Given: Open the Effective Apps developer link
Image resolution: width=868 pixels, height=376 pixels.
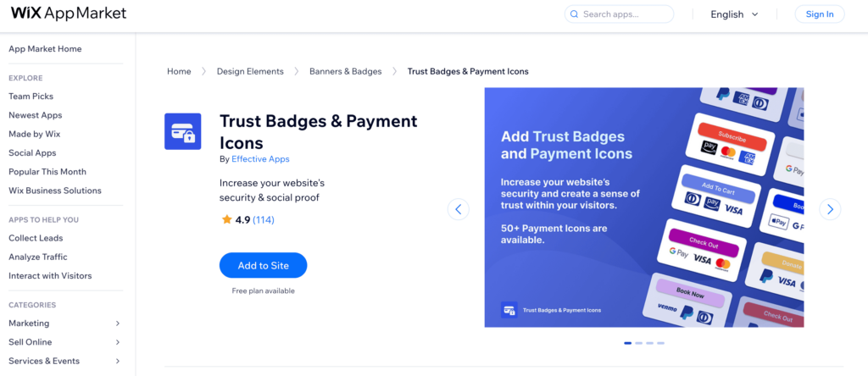Looking at the screenshot, I should (260, 158).
